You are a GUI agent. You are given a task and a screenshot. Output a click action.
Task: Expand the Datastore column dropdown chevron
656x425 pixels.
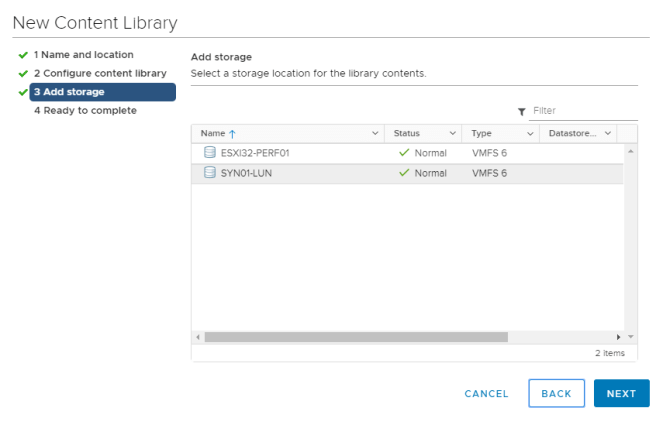tap(607, 133)
